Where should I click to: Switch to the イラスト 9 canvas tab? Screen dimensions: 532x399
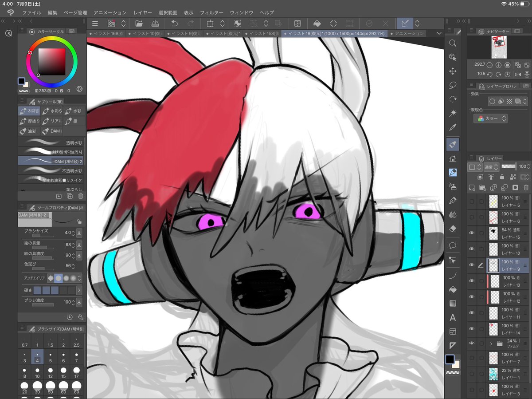(184, 33)
